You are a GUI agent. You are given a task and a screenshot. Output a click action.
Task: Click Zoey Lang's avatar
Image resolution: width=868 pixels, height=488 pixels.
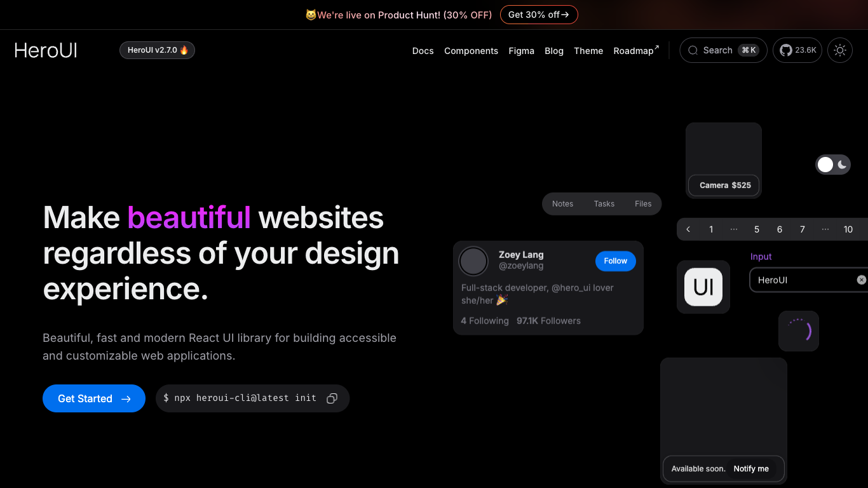(473, 261)
